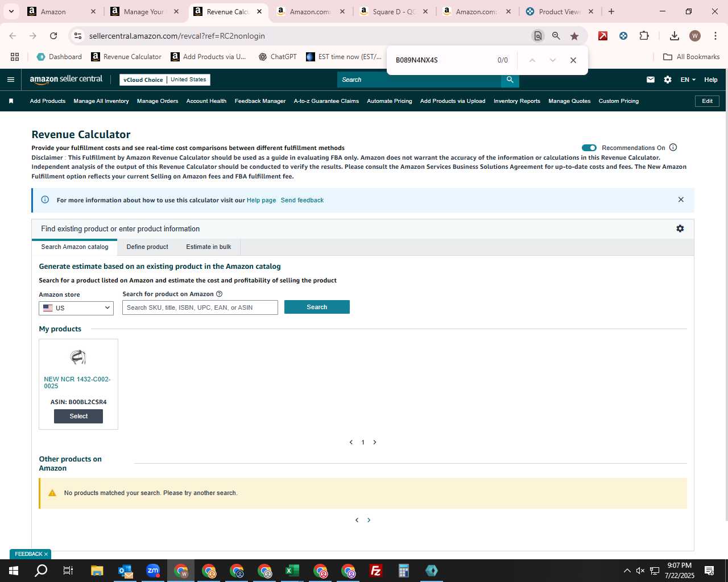The width and height of the screenshot is (728, 582).
Task: Bookmark this page with star icon
Action: [x=574, y=36]
